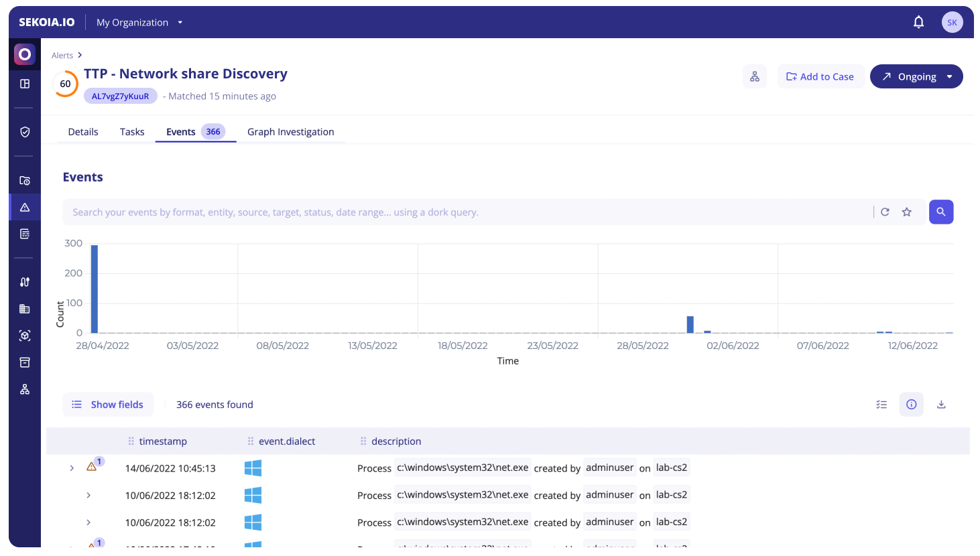Click the download events icon

click(941, 405)
